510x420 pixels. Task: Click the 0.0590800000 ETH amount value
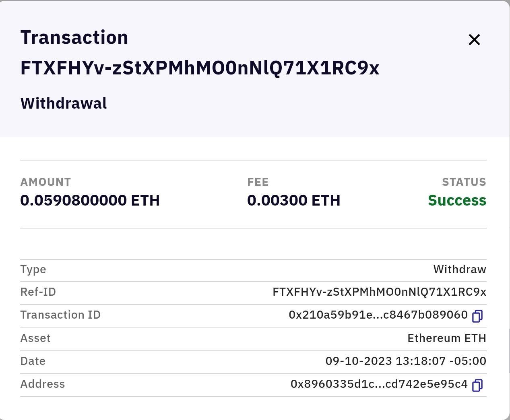(90, 200)
